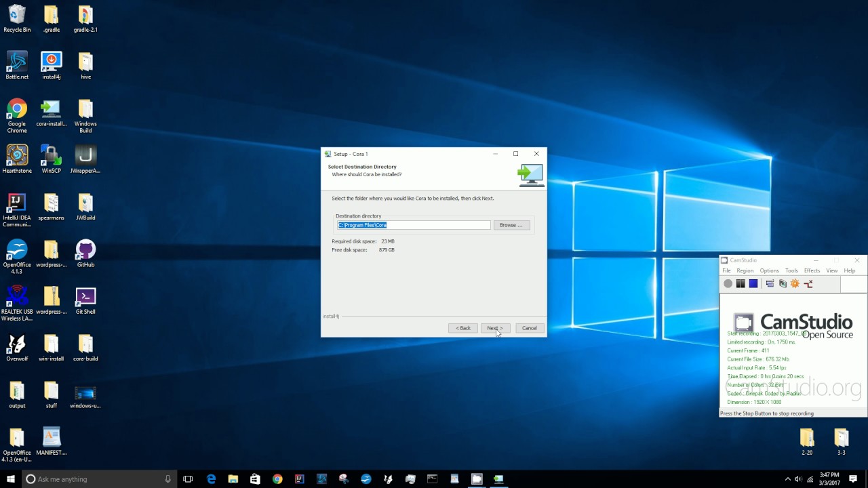This screenshot has height=488, width=868.
Task: Select Google Chrome desktop shortcut
Action: click(x=17, y=116)
